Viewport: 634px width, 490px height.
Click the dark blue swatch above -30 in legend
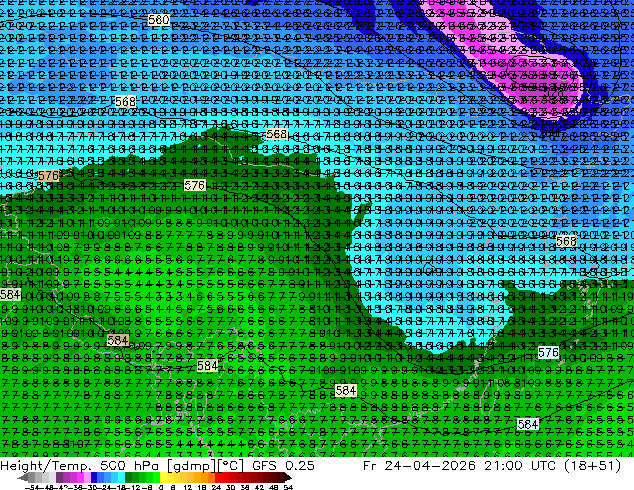click(94, 477)
